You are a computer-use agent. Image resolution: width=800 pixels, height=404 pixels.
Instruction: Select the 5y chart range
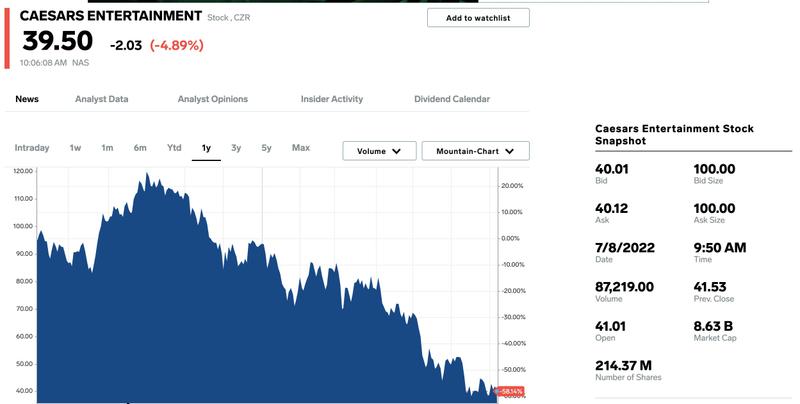coord(266,148)
